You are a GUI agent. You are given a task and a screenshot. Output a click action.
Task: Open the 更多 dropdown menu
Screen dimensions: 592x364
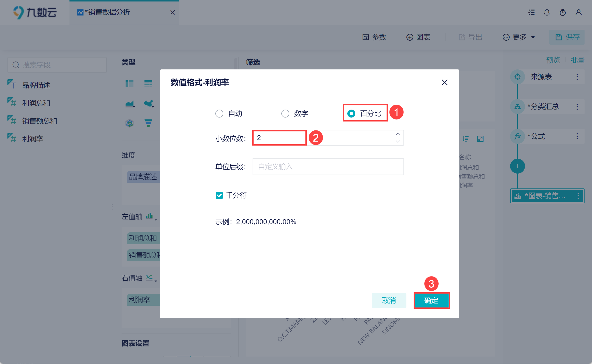tap(519, 37)
